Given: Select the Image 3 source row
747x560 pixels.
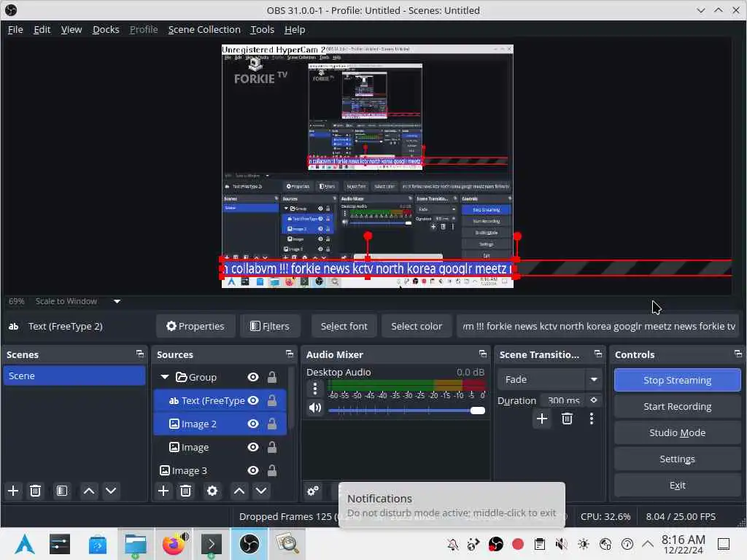Looking at the screenshot, I should [220, 470].
